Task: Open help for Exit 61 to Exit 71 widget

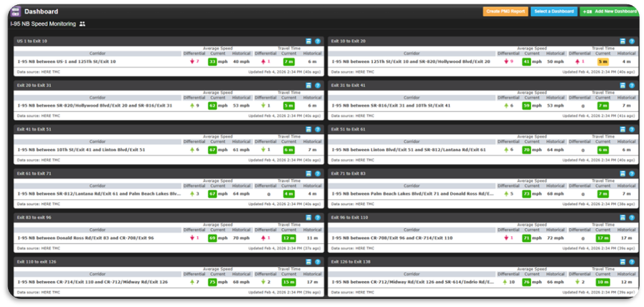Action: (318, 174)
